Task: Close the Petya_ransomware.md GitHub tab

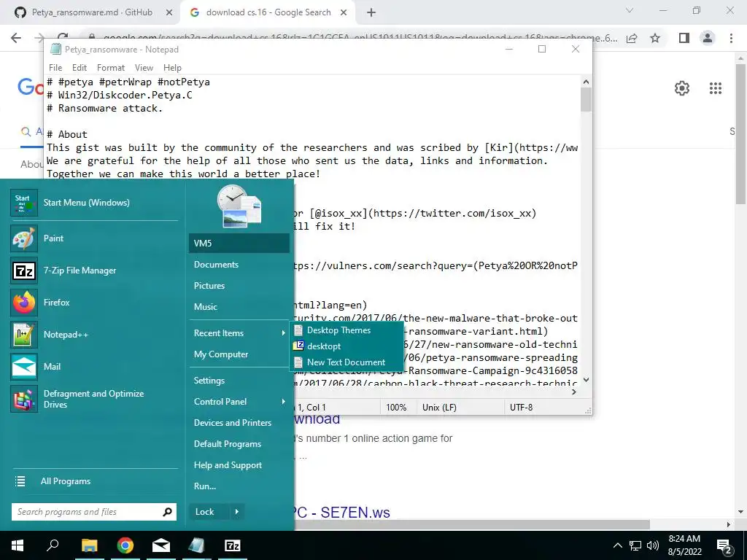Action: click(x=169, y=13)
